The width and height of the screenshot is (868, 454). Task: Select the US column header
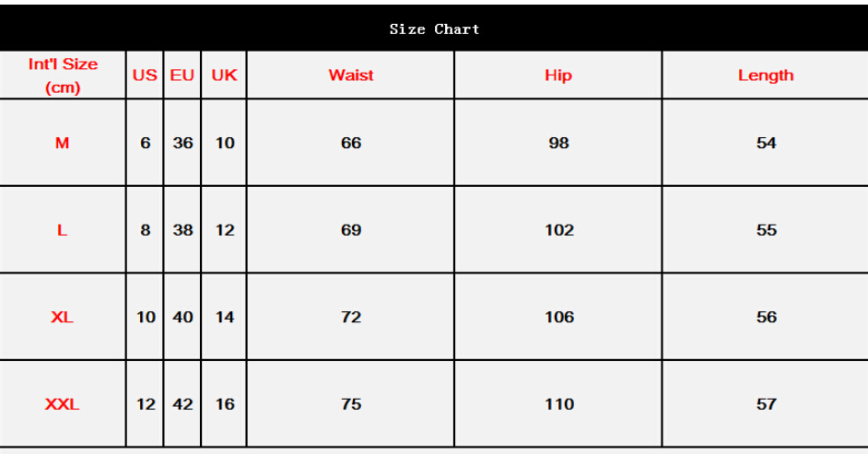[145, 76]
